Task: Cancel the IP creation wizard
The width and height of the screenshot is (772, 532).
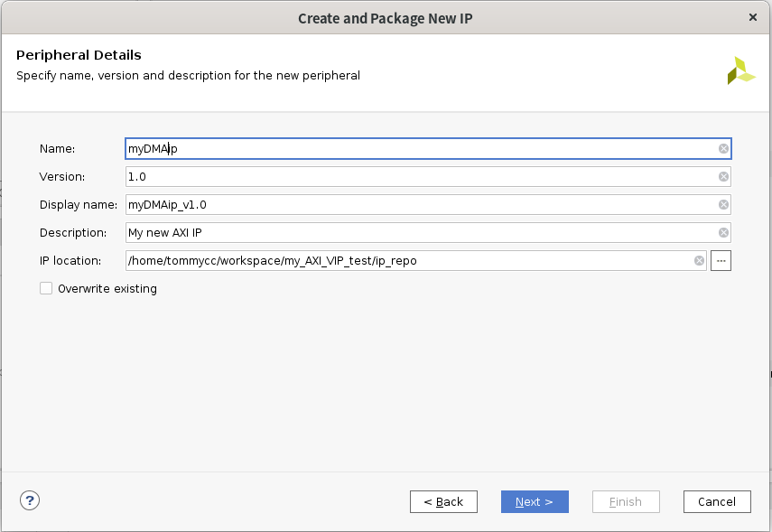Action: [717, 502]
